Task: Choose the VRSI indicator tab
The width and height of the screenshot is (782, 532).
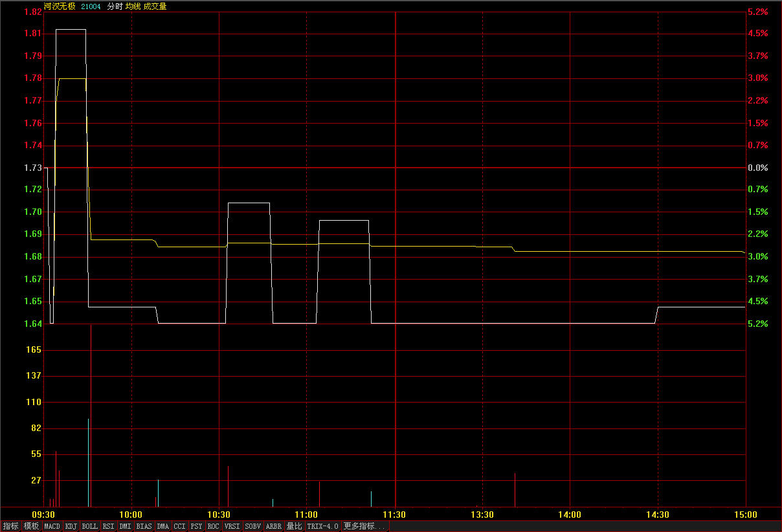Action: pos(232,526)
